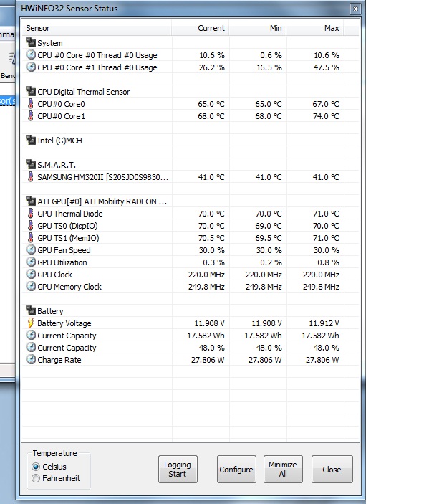424x504 pixels.
Task: Click the Minimize All button
Action: tap(283, 470)
